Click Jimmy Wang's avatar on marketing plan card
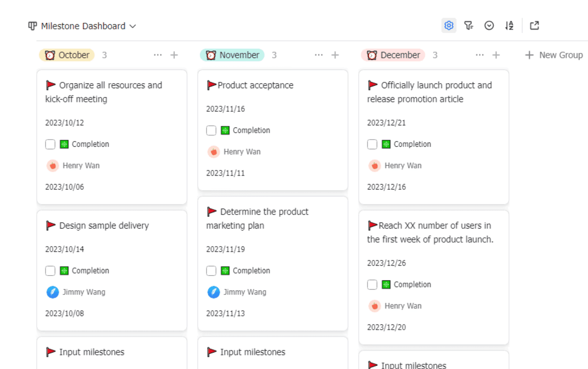588x369 pixels. [214, 292]
